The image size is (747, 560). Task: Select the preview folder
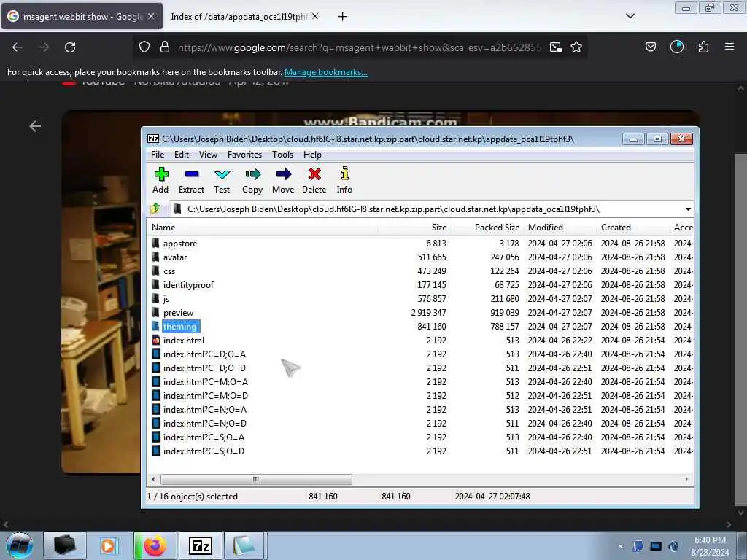tap(178, 312)
